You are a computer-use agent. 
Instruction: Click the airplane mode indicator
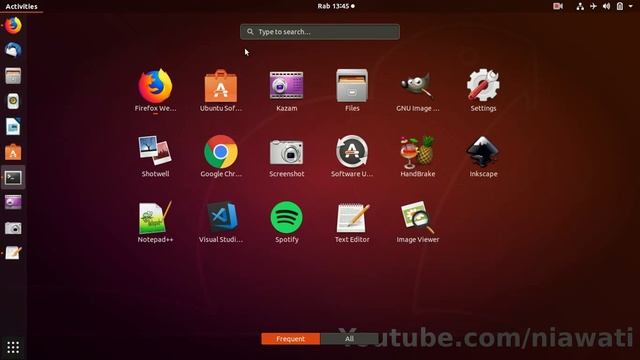click(593, 6)
